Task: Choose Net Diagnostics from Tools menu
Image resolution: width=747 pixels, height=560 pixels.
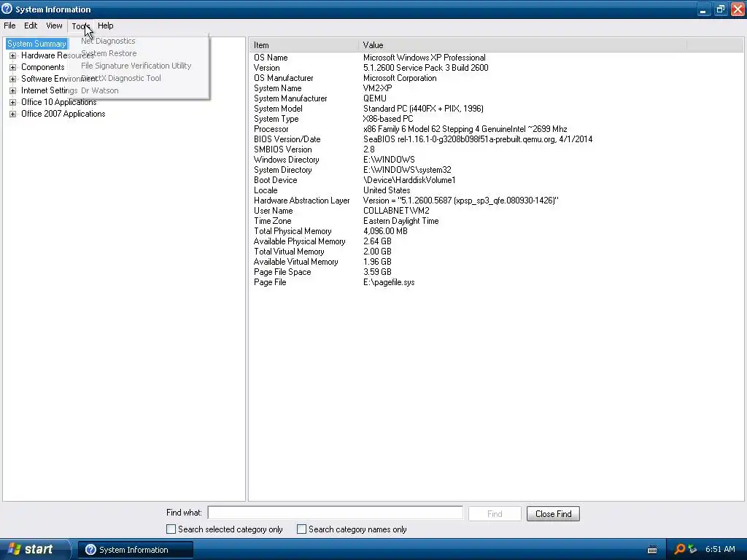Action: coord(108,41)
